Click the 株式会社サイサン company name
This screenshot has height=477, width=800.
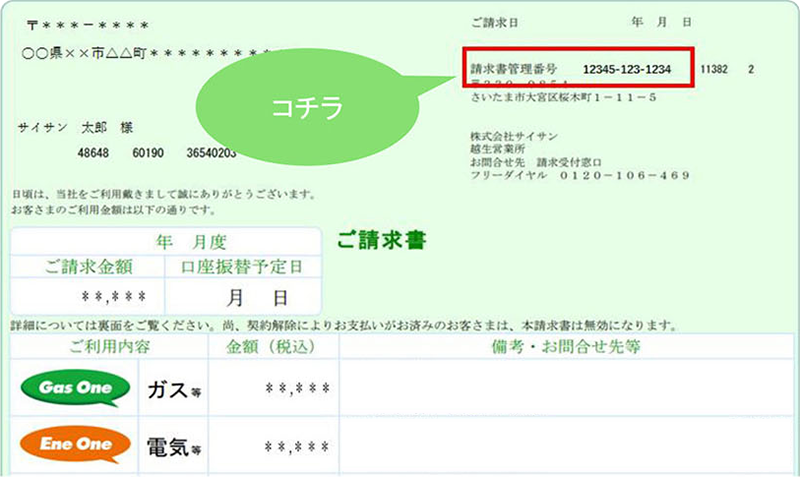pos(514,136)
